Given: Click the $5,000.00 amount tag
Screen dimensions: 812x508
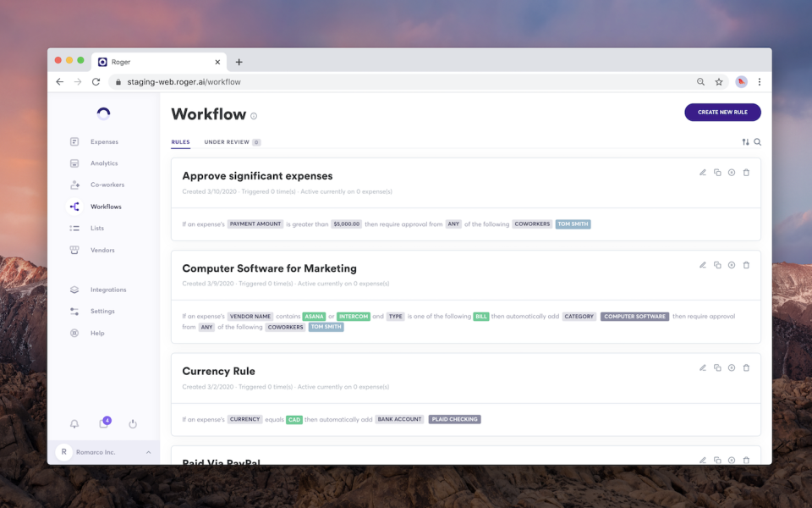Looking at the screenshot, I should point(347,224).
